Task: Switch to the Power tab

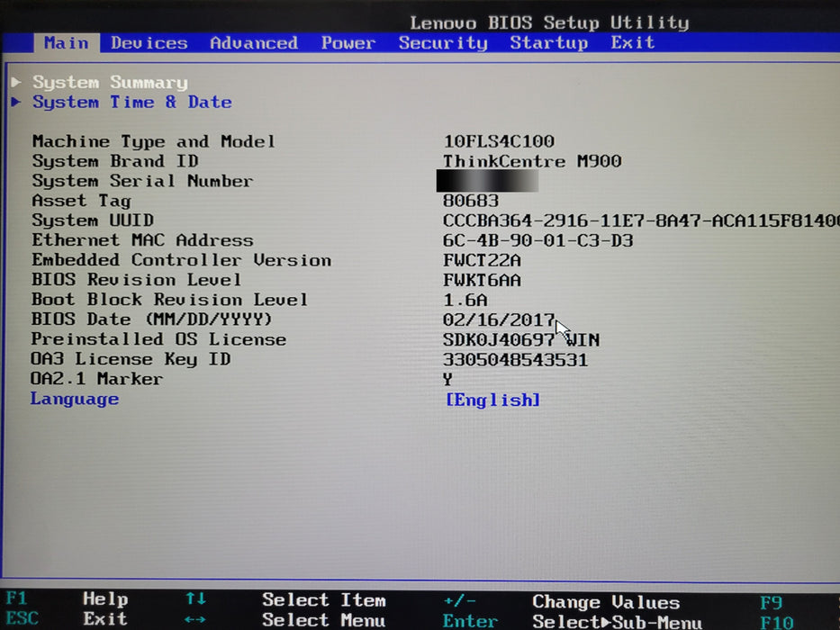Action: pos(348,43)
